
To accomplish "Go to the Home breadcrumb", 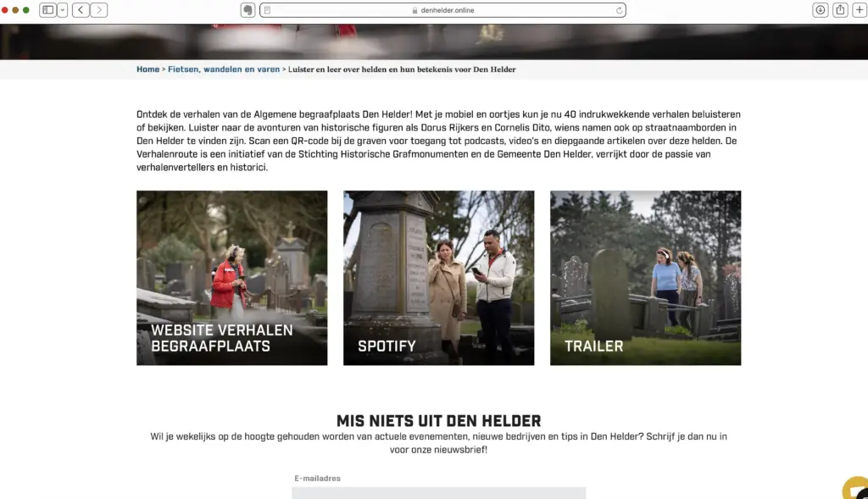I will click(147, 69).
